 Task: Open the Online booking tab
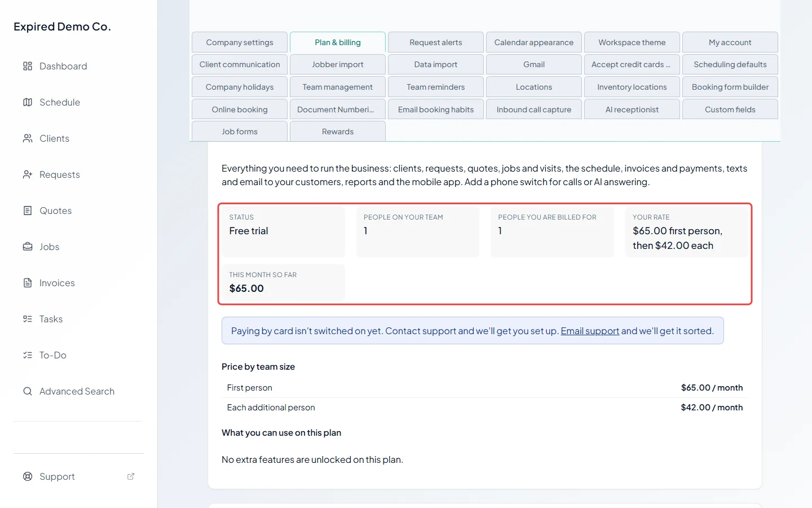240,110
